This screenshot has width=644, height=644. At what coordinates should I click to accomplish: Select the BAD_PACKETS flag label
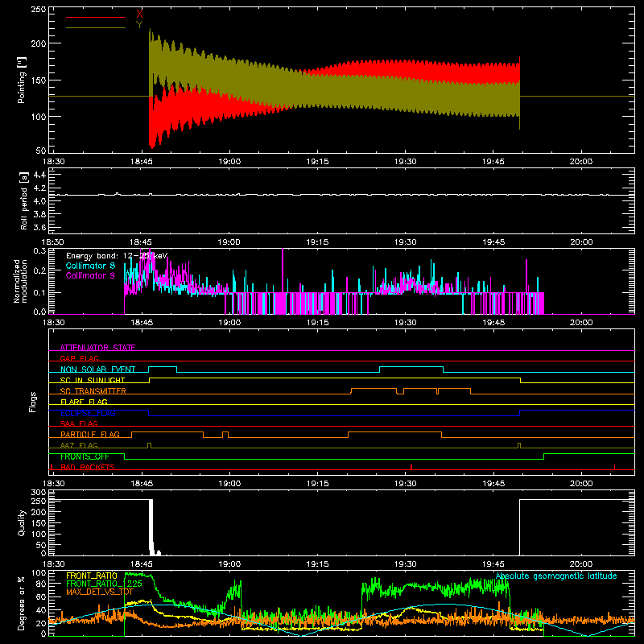[88, 467]
